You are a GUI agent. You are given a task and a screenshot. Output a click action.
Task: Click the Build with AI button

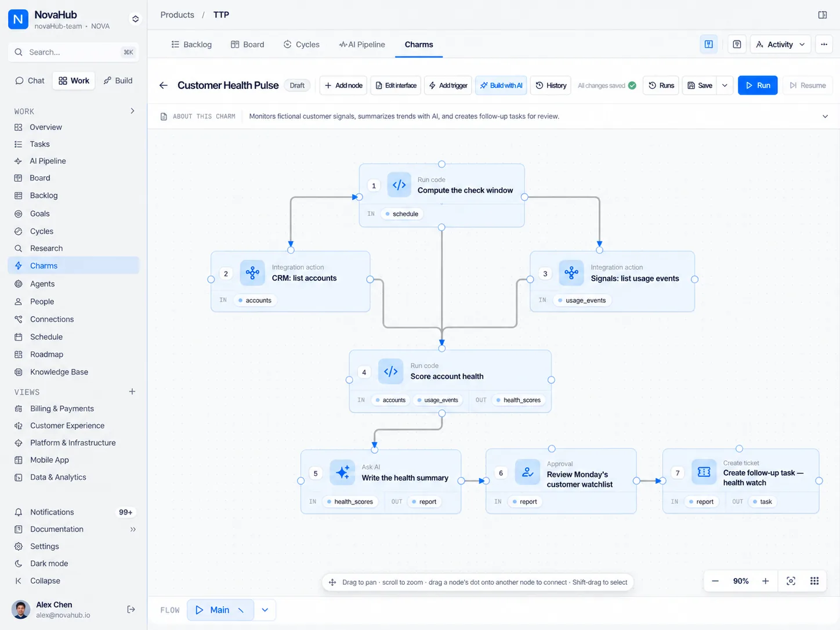[x=502, y=85]
